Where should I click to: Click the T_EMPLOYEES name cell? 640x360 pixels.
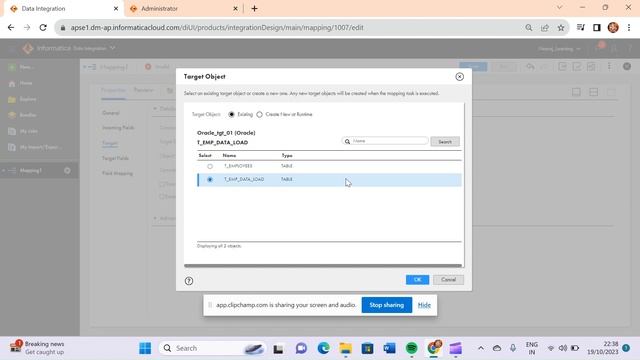tap(238, 166)
